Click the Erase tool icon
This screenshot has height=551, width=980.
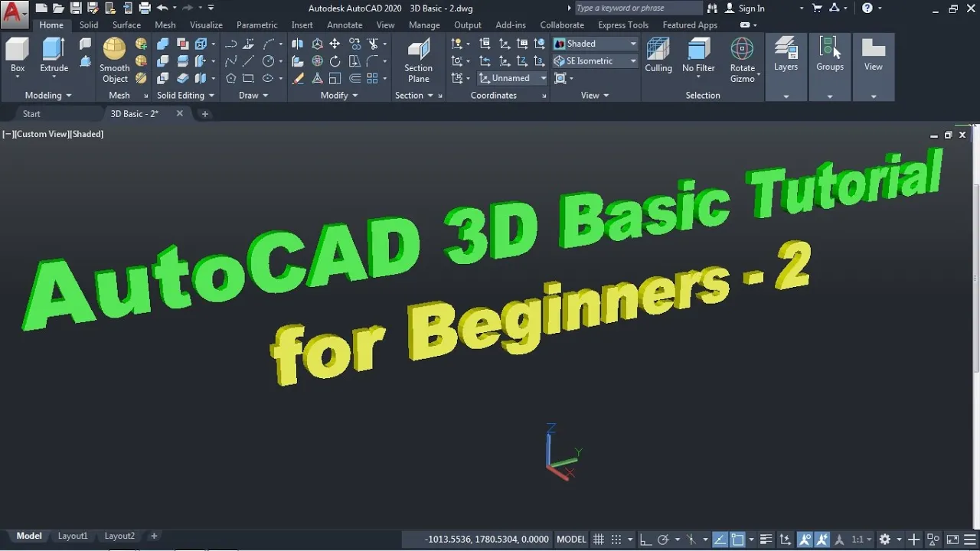click(298, 78)
